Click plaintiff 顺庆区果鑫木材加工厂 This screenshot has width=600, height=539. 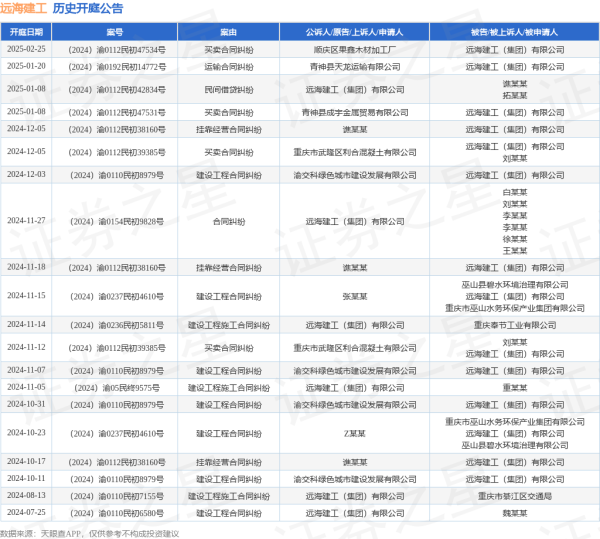click(354, 50)
